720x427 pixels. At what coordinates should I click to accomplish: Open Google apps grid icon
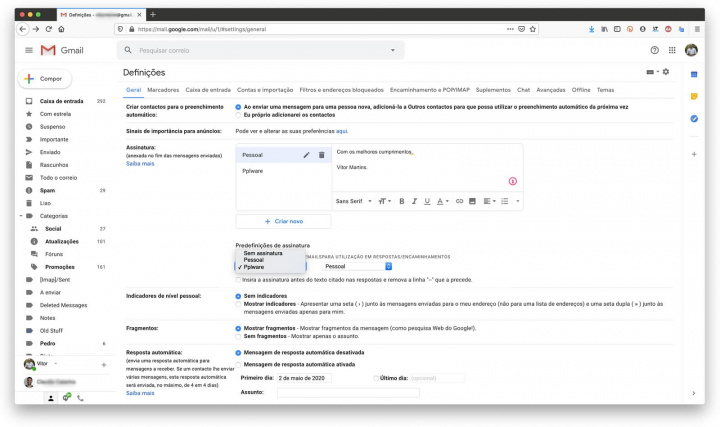click(x=672, y=50)
